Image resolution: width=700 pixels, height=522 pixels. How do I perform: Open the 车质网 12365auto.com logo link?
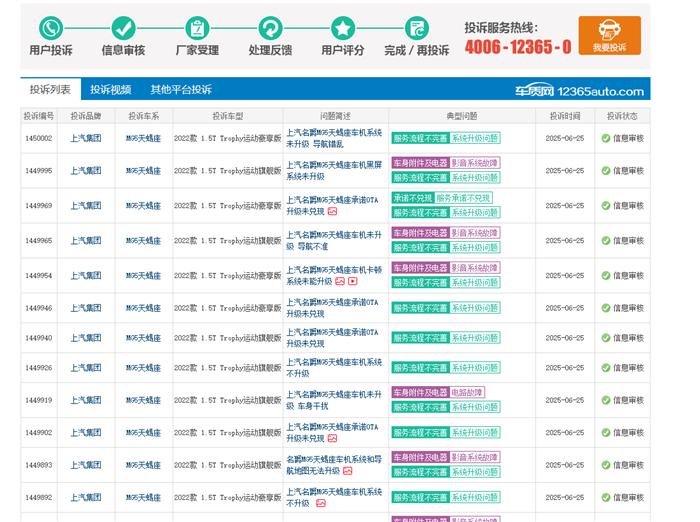coord(579,91)
